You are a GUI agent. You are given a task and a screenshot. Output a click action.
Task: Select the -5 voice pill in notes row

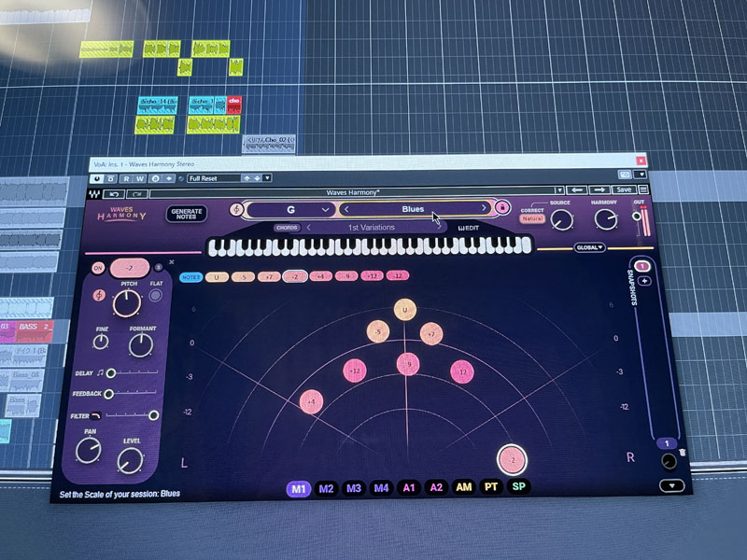click(243, 276)
